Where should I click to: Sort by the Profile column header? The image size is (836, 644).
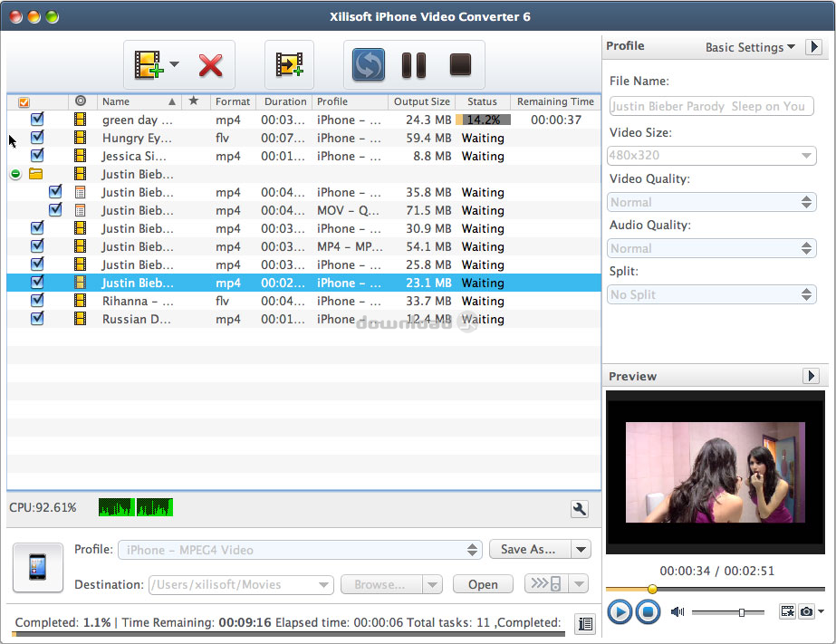tap(351, 101)
